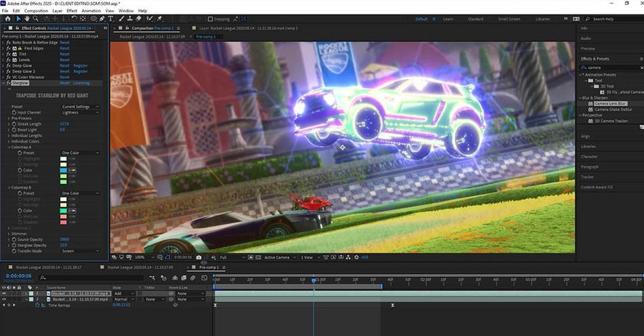Click the Toggle Transparency Grid icon below viewer
Viewport: 644px width, 336px height.
[x=258, y=257]
